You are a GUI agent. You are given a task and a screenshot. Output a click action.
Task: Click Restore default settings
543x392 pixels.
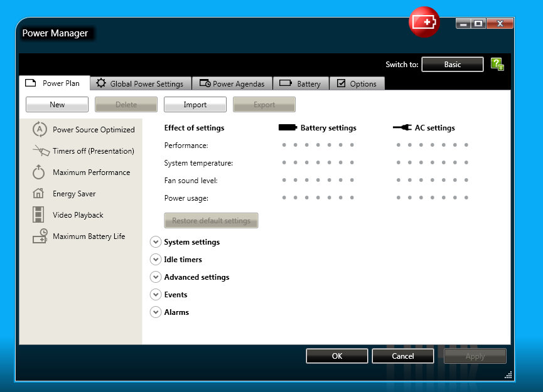coord(212,220)
